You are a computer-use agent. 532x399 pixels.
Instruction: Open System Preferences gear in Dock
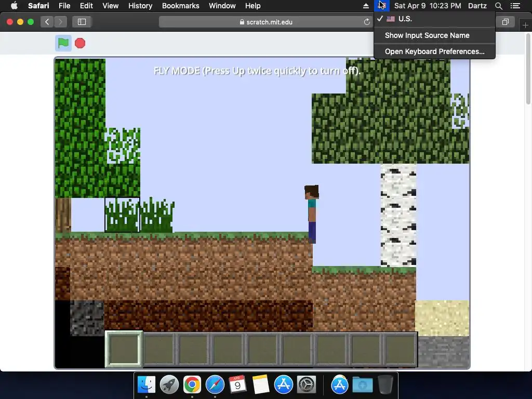click(x=307, y=384)
